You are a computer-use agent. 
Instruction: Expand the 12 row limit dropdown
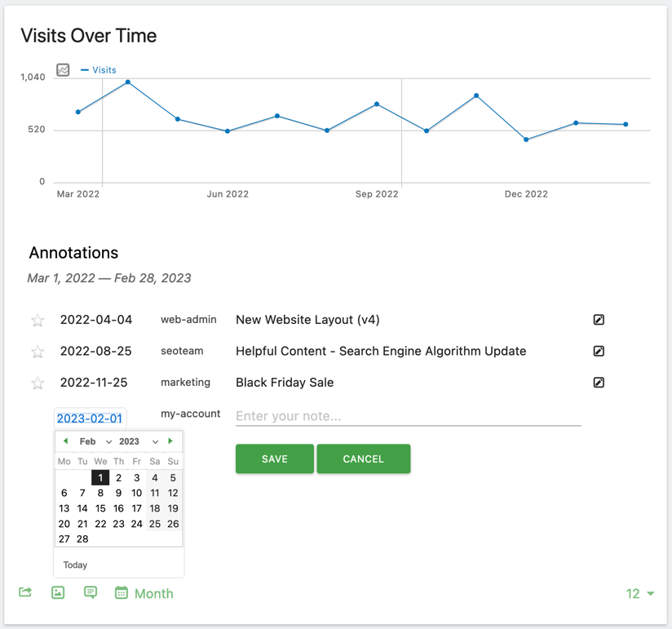pyautogui.click(x=640, y=594)
